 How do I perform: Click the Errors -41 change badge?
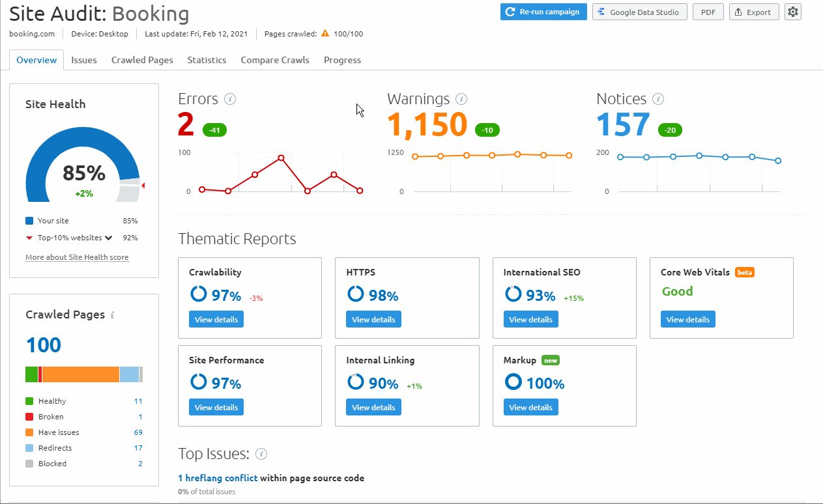coord(214,130)
